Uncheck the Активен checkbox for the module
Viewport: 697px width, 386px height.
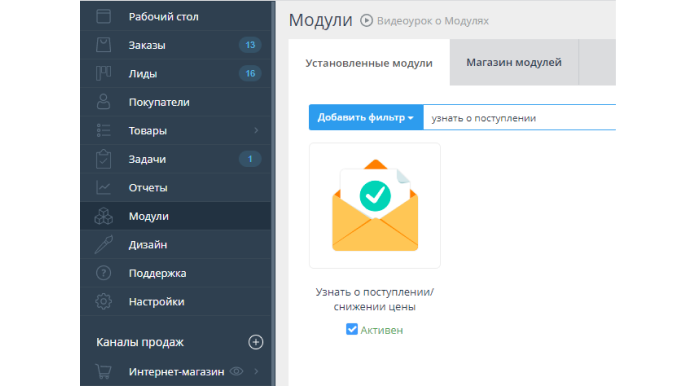(352, 330)
